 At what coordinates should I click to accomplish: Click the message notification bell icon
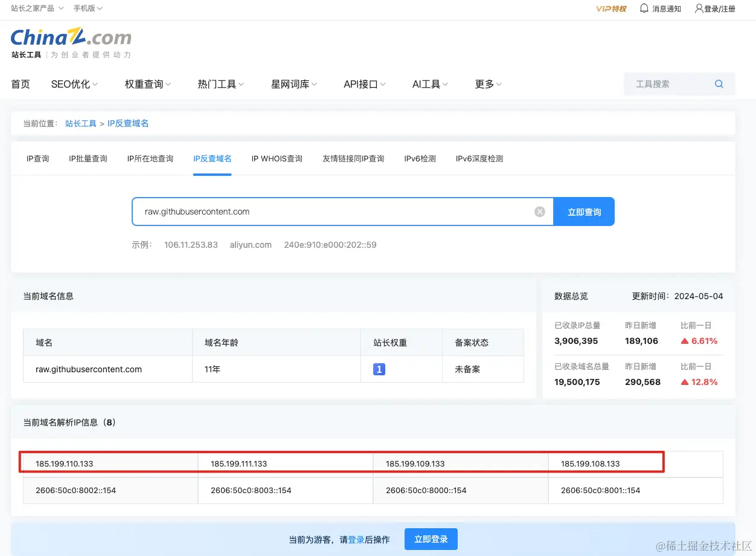[x=644, y=8]
